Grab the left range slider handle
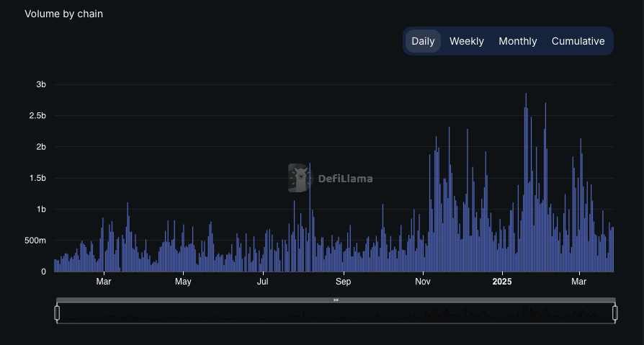Viewport: 644px width, 345px height. (x=57, y=313)
